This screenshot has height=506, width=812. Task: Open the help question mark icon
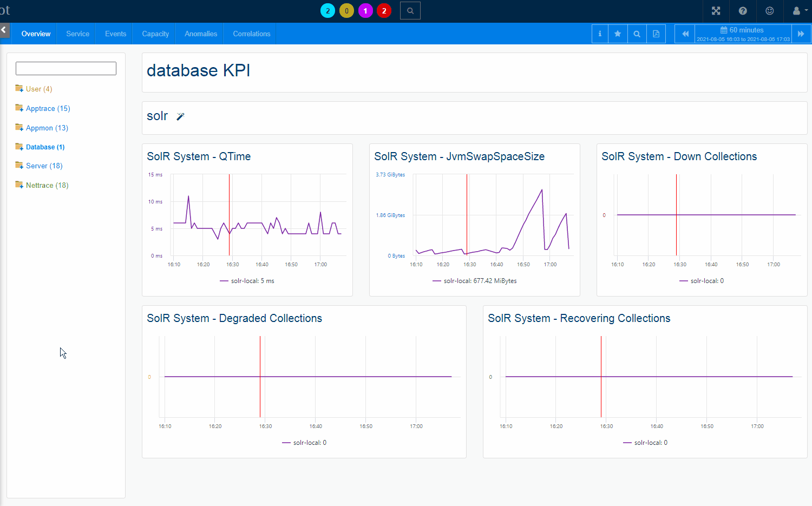(x=743, y=11)
